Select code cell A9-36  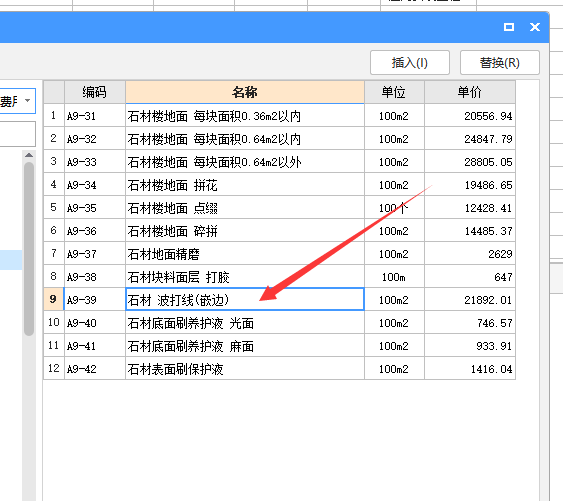point(95,231)
